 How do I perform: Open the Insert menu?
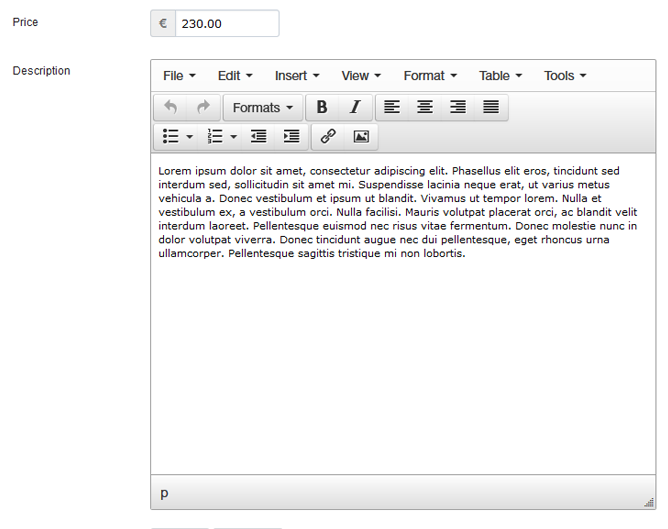297,76
